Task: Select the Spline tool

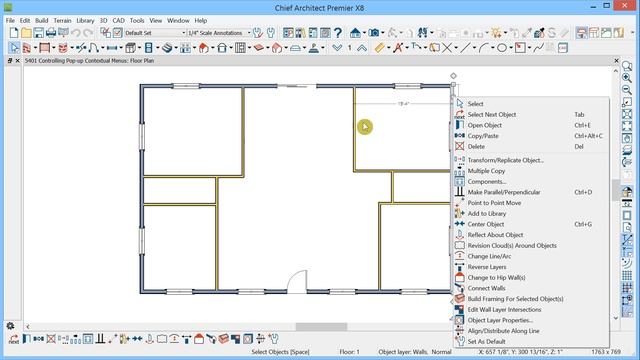Action: coord(538,48)
